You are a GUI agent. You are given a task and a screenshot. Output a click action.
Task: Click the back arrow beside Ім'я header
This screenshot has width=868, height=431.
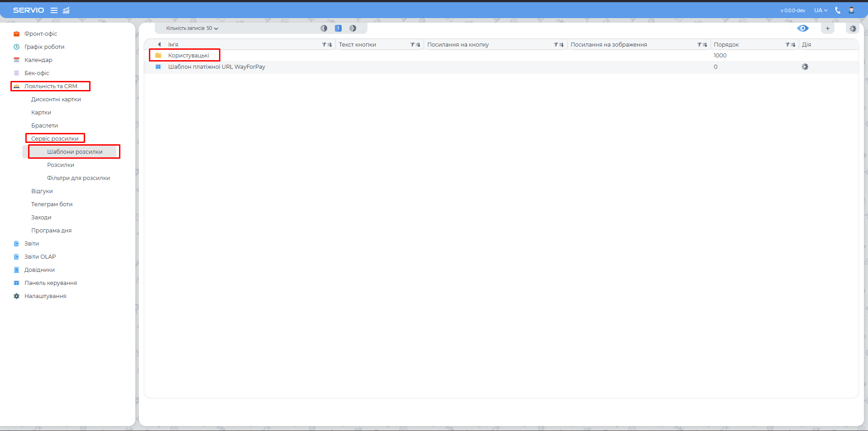tap(159, 44)
